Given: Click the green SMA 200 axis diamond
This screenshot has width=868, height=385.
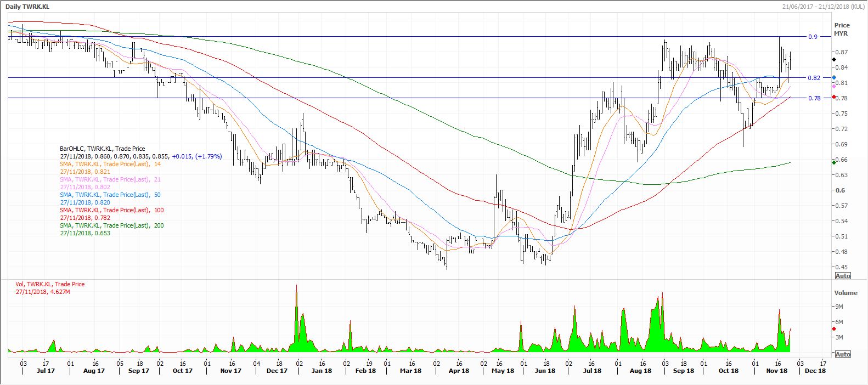Looking at the screenshot, I should (834, 162).
